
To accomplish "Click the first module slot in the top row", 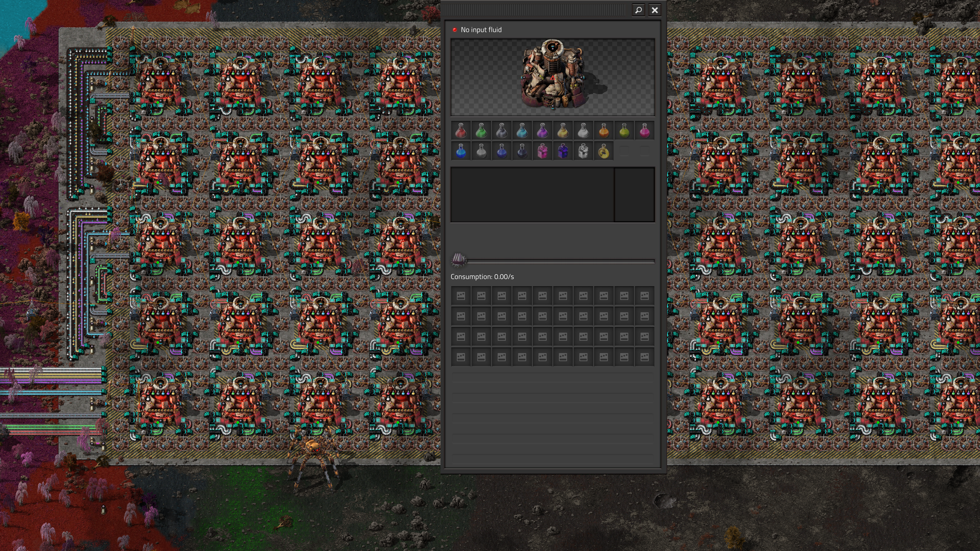I will click(461, 296).
